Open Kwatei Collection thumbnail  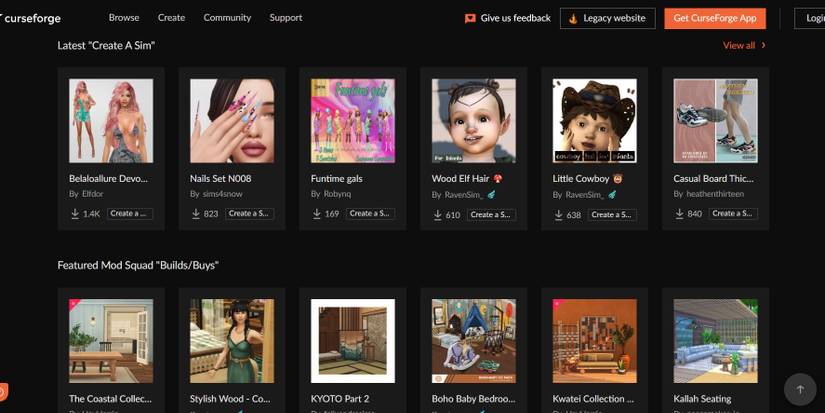click(595, 341)
